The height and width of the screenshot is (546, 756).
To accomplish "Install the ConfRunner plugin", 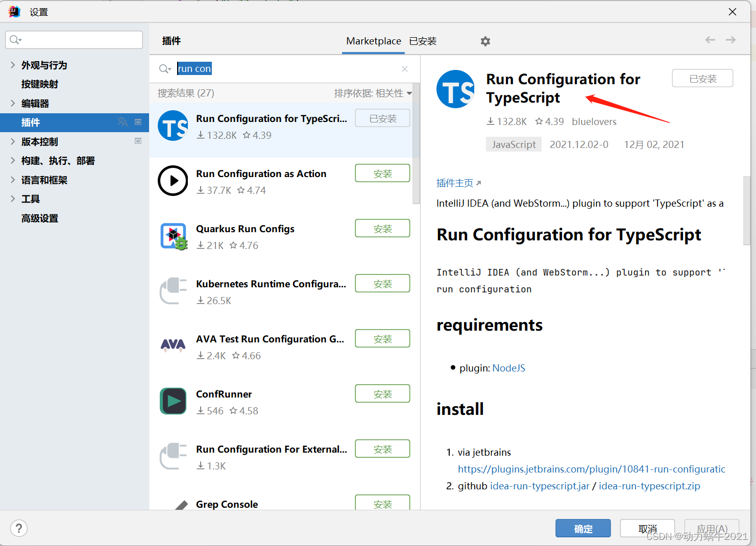I will pos(382,394).
